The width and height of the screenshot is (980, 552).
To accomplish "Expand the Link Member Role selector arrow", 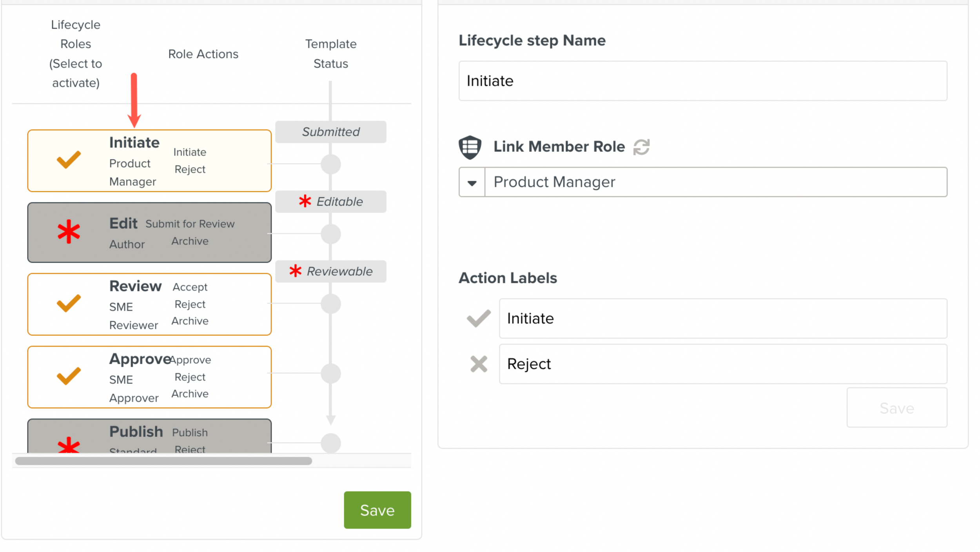I will (472, 182).
